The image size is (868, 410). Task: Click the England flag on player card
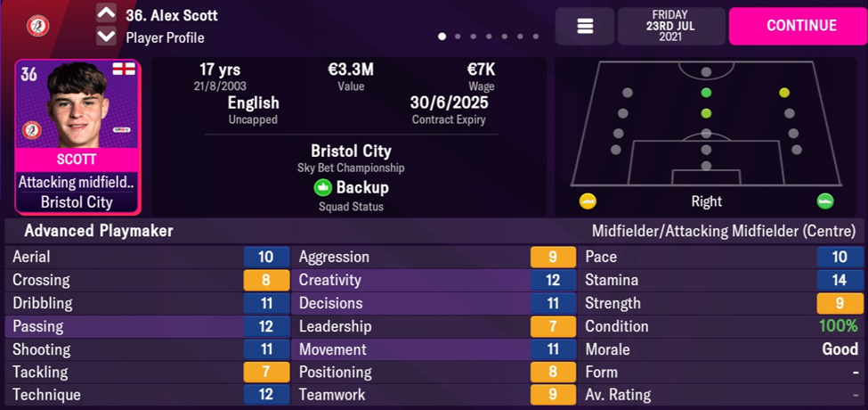[x=122, y=71]
